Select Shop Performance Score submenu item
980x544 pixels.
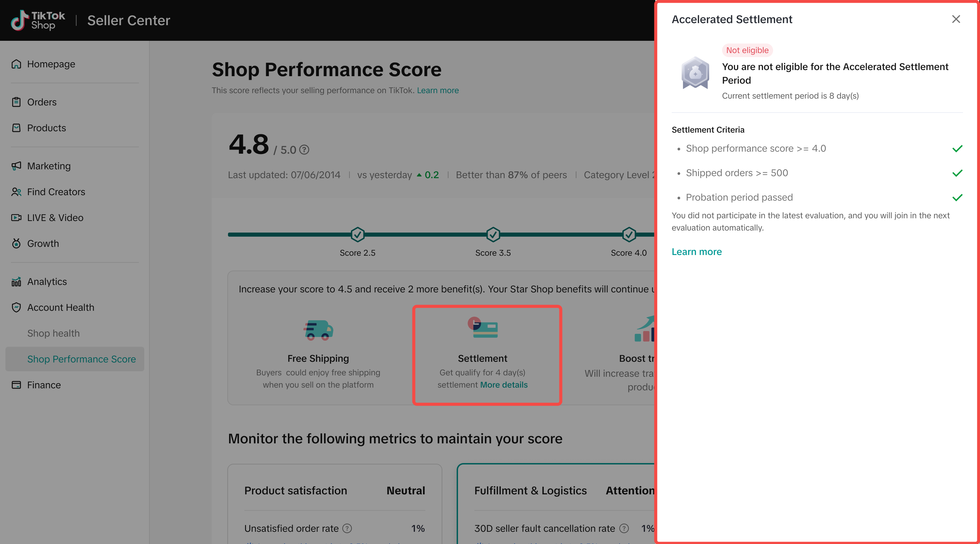(x=81, y=359)
